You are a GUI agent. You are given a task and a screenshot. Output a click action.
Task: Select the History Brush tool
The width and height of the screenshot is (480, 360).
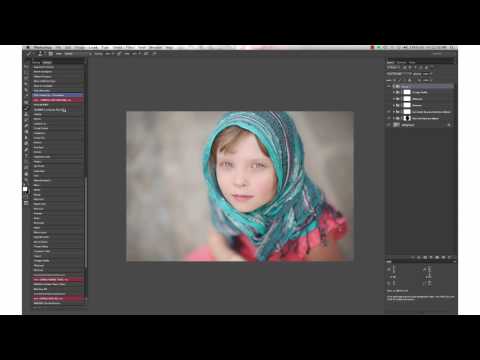click(x=26, y=120)
